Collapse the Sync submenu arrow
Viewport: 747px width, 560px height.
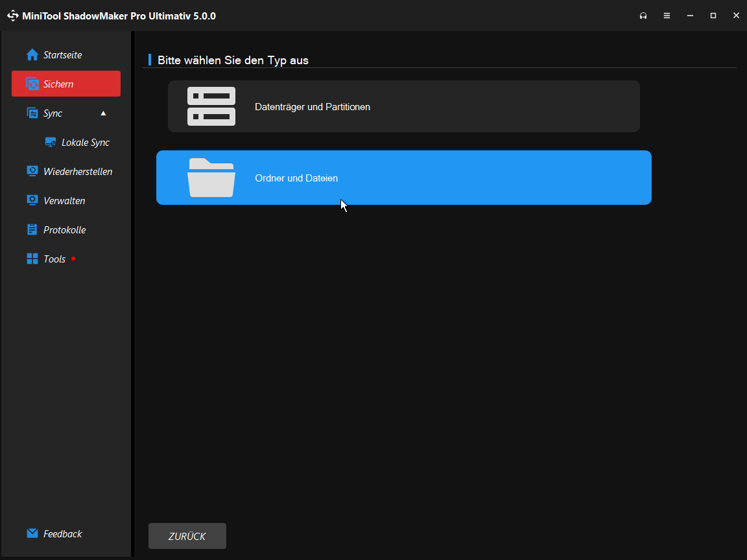[x=103, y=113]
